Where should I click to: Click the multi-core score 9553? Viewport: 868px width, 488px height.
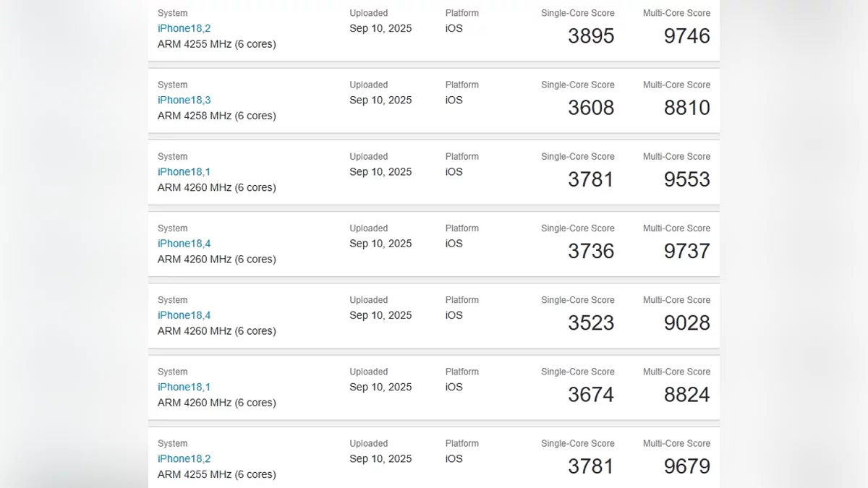(x=686, y=179)
